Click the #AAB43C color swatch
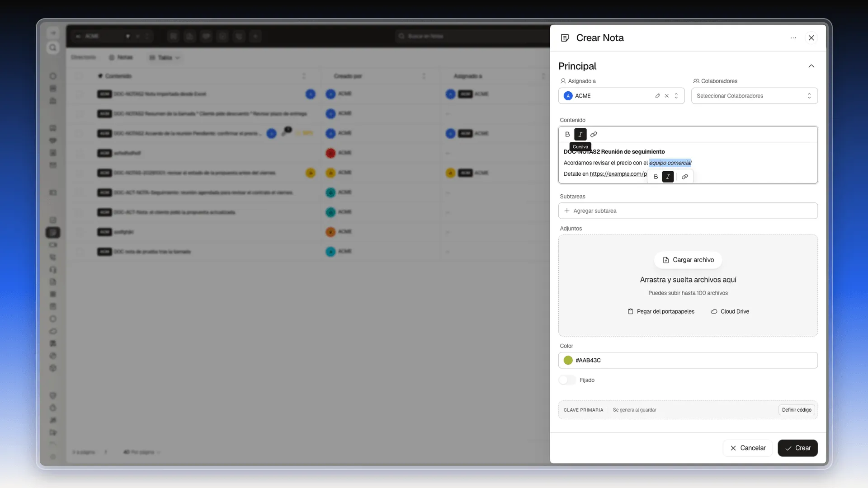Image resolution: width=868 pixels, height=488 pixels. click(x=568, y=360)
